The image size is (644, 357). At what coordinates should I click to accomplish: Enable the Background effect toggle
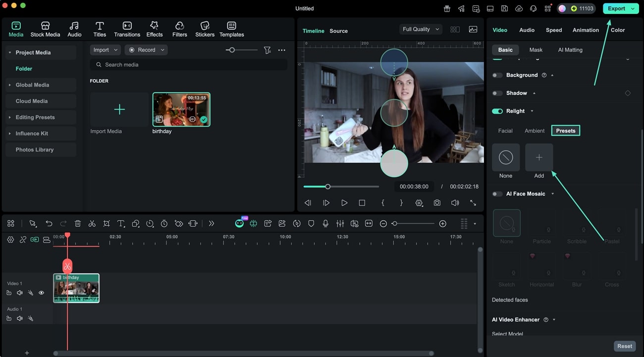pyautogui.click(x=497, y=75)
